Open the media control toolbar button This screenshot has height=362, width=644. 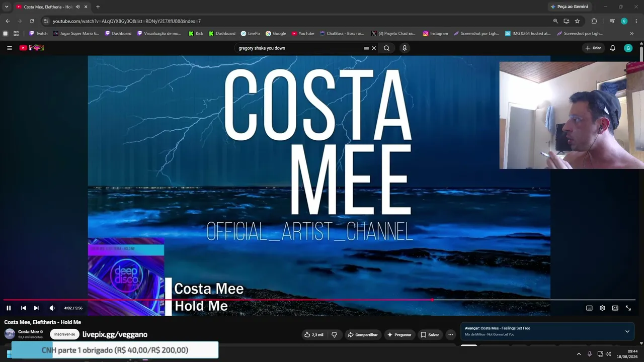click(612, 21)
